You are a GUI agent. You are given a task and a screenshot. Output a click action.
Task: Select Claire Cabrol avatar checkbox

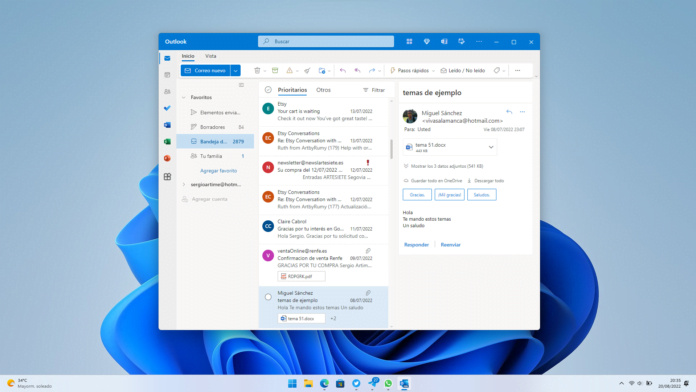coord(268,226)
